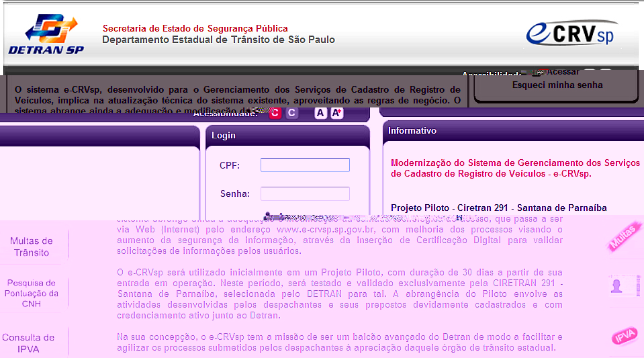This screenshot has width=644, height=358.
Task: Click Secretaria de Estado de Segurança Pública
Action: click(195, 28)
